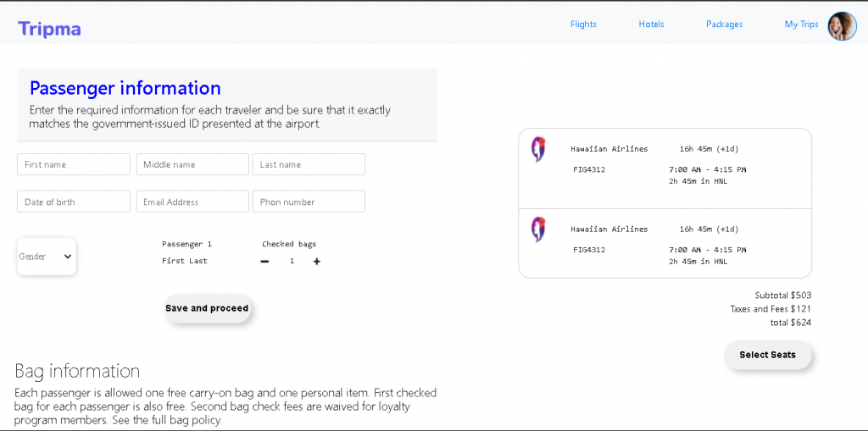Focus the Email Address field
This screenshot has height=431, width=868.
192,202
